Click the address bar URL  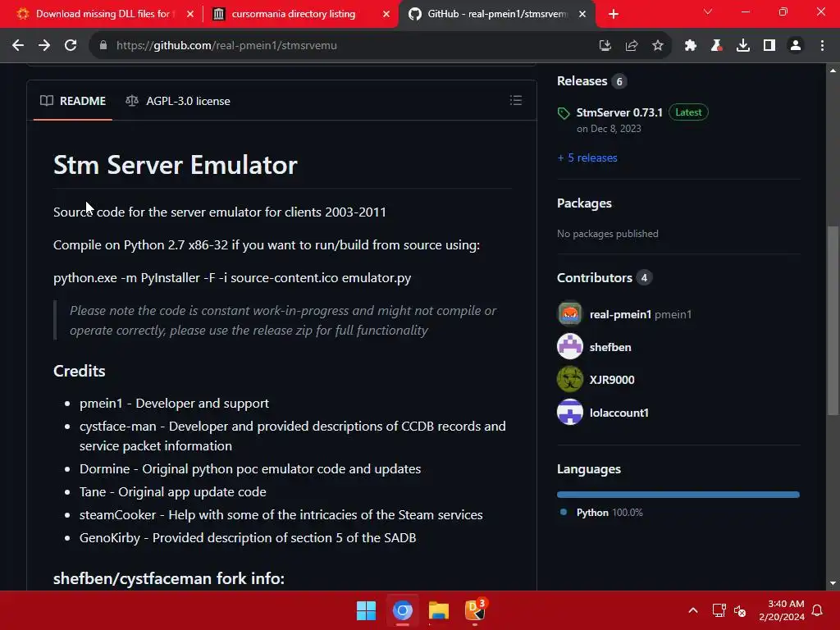(x=226, y=46)
